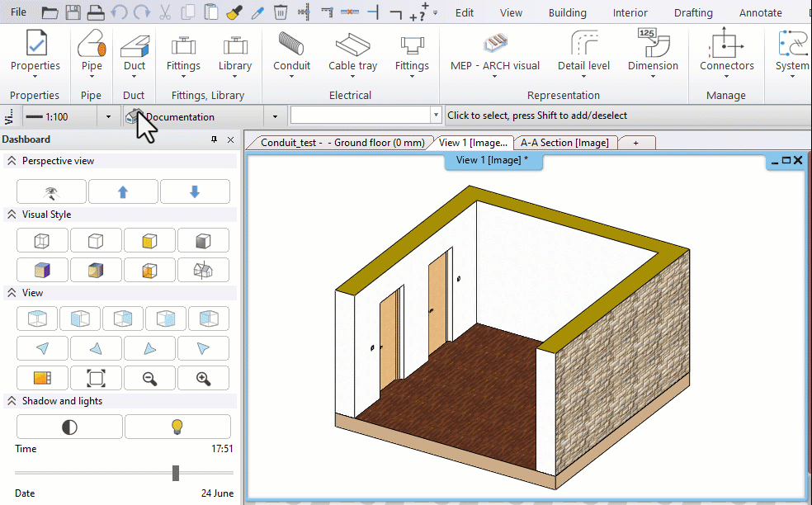Screen dimensions: 812x505
Task: Click the zoom in magnifier icon
Action: (x=203, y=378)
